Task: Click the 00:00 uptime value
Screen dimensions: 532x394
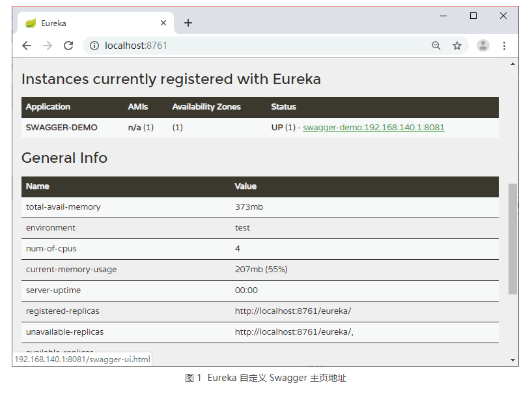Action: tap(246, 290)
